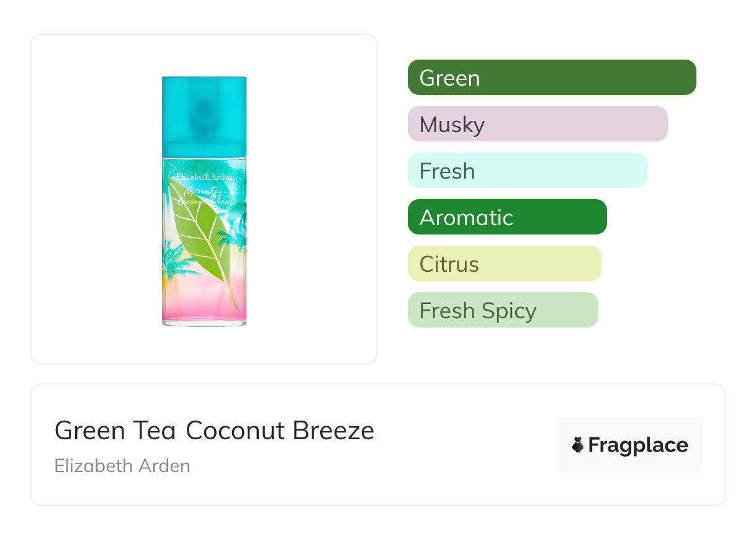The width and height of the screenshot is (756, 536).
Task: Select the Musky accord bar
Action: coord(538,124)
